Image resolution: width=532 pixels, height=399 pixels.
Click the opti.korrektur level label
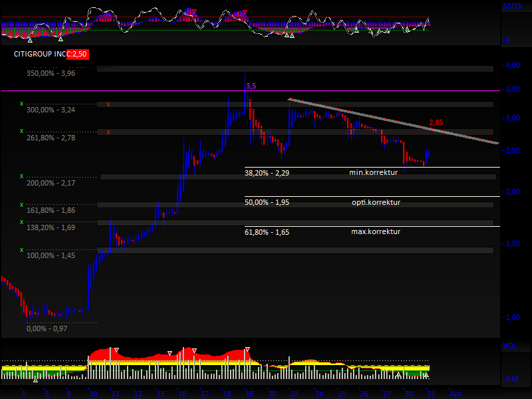pyautogui.click(x=376, y=202)
